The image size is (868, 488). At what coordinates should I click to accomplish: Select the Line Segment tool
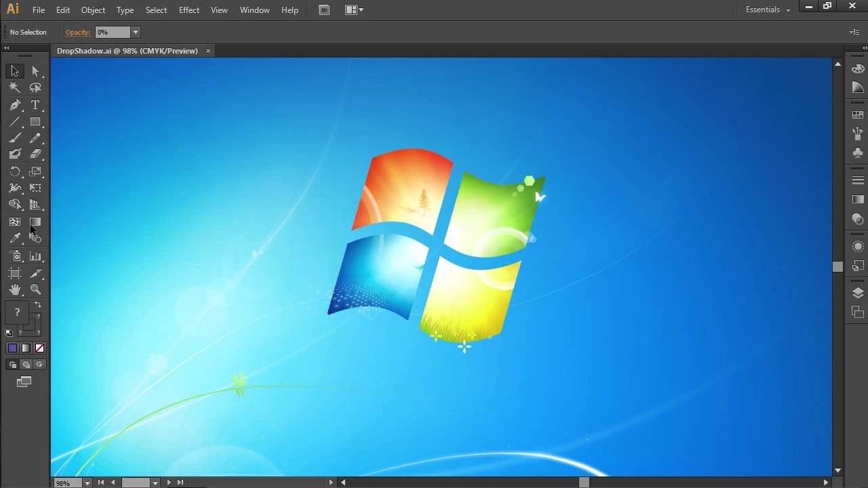click(x=15, y=122)
